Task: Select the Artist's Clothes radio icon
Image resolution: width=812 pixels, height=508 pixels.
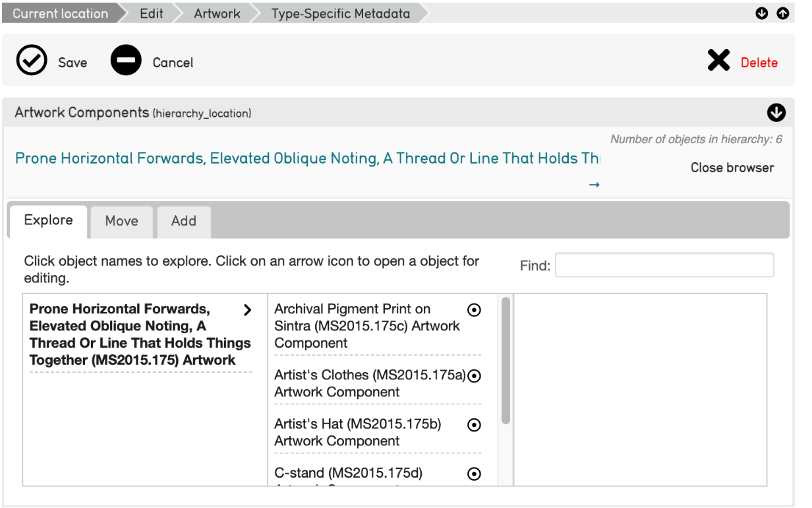Action: pyautogui.click(x=474, y=375)
